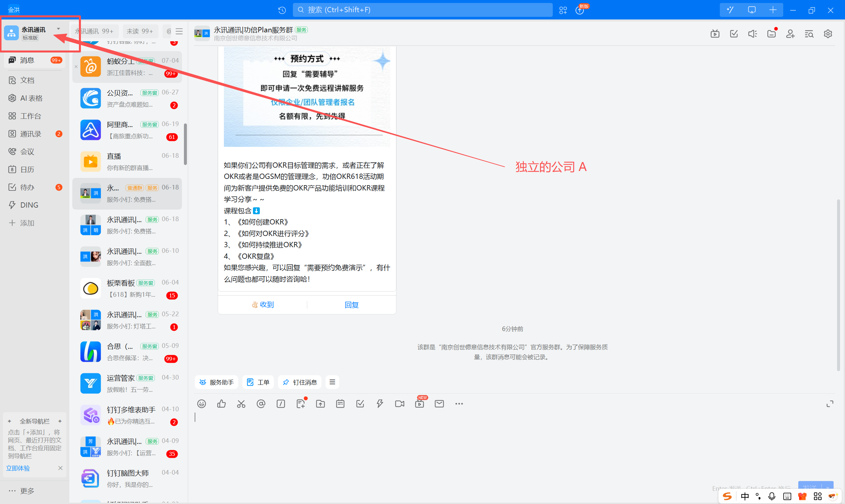Image resolution: width=845 pixels, height=504 pixels.
Task: Expand the message input box fullscreen
Action: [x=830, y=403]
